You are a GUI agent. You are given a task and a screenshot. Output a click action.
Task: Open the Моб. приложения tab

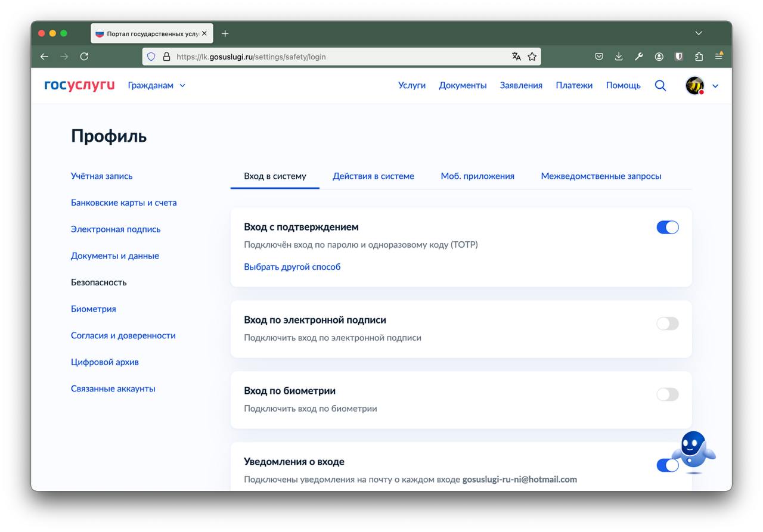[x=477, y=176]
